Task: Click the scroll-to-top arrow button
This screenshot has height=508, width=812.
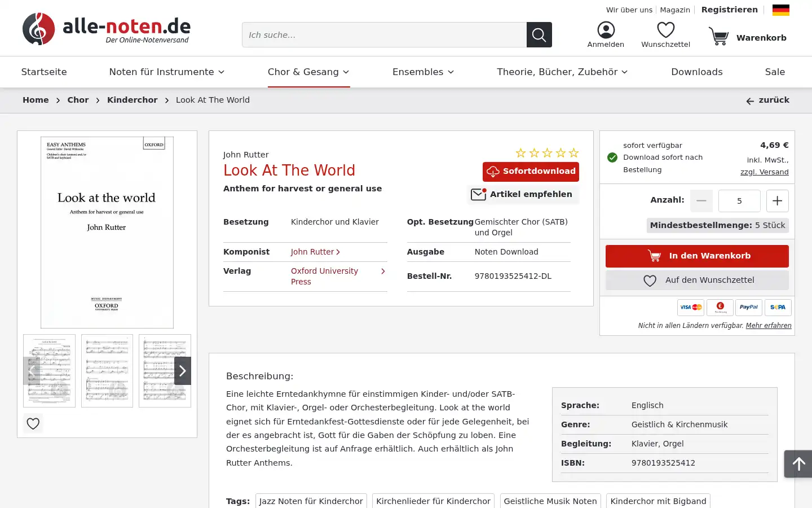Action: [798, 464]
